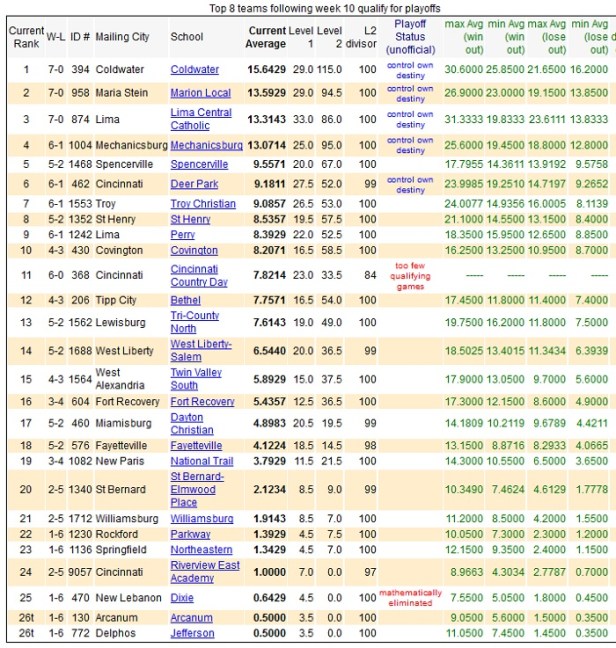Click the Troy Christian link

203,204
